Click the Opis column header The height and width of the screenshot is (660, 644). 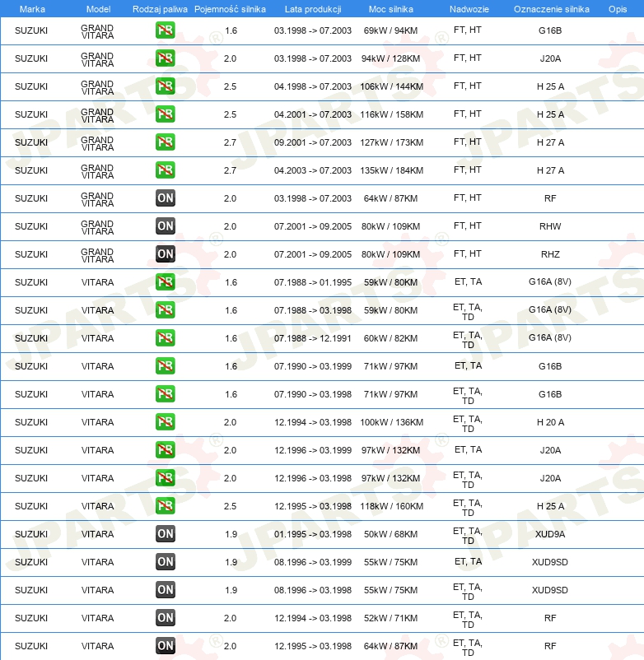tap(618, 9)
